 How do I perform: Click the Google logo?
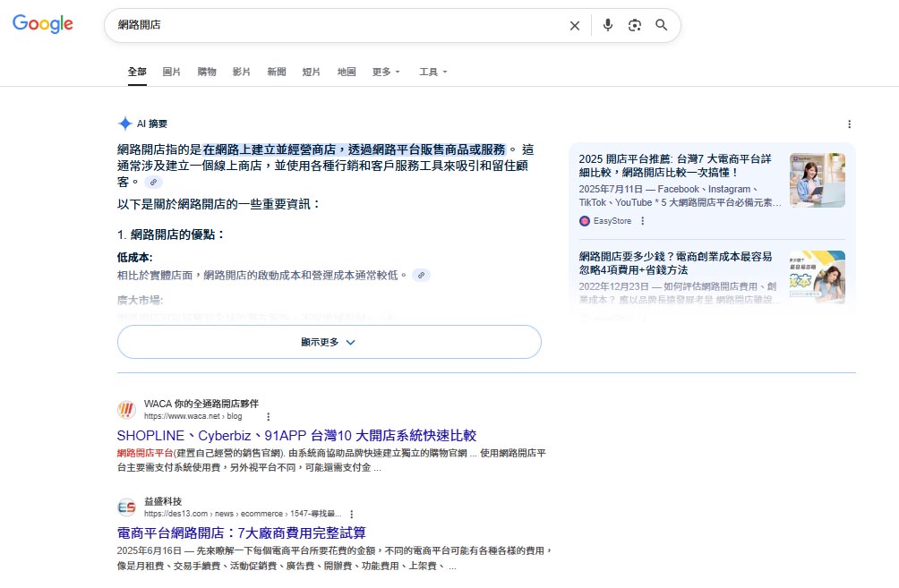coord(42,24)
